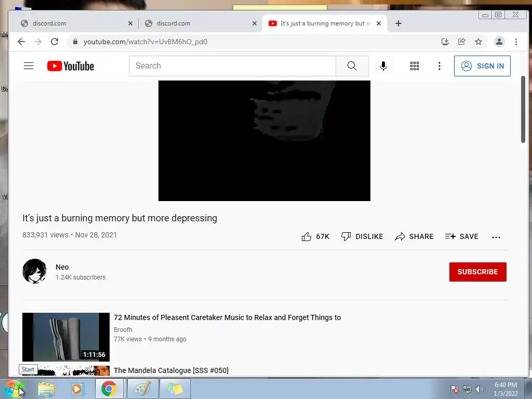Open the Chrome three-dot menu

tap(516, 42)
